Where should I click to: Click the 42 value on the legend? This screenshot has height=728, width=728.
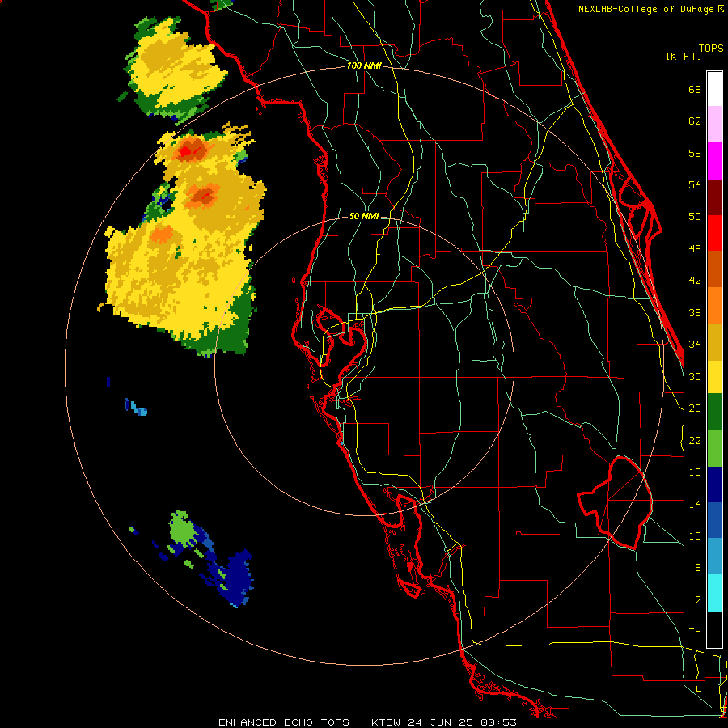(695, 281)
